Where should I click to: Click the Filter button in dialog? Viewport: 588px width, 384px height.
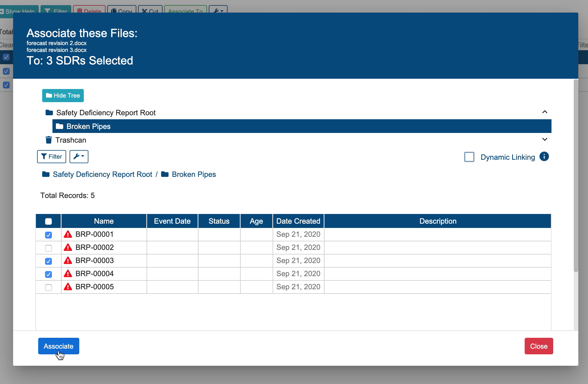(52, 157)
